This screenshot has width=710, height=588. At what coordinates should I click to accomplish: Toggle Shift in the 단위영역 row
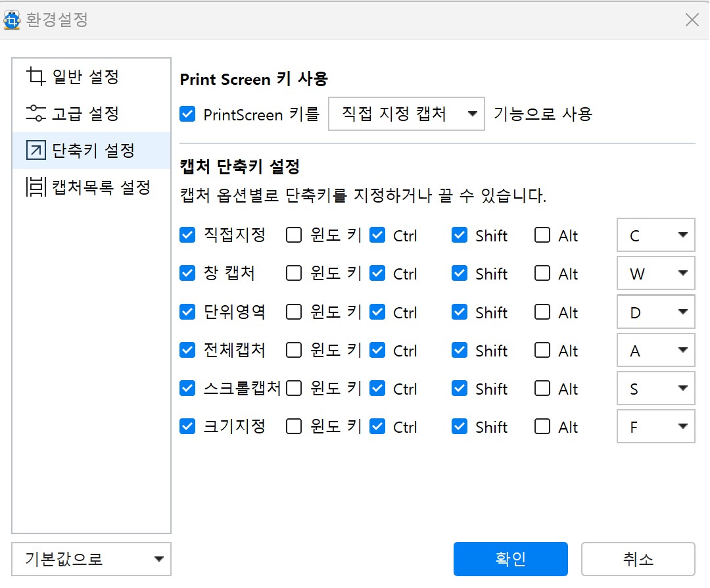(x=460, y=312)
